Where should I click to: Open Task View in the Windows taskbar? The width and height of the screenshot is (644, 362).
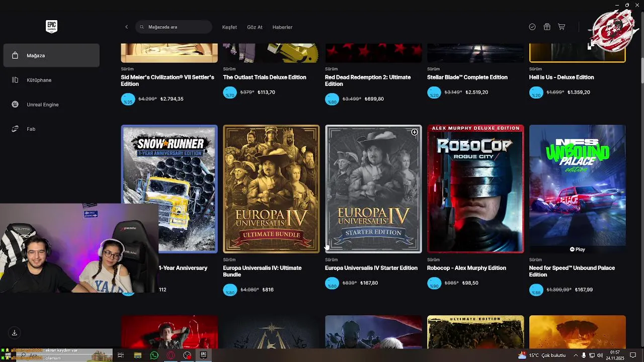(x=121, y=355)
